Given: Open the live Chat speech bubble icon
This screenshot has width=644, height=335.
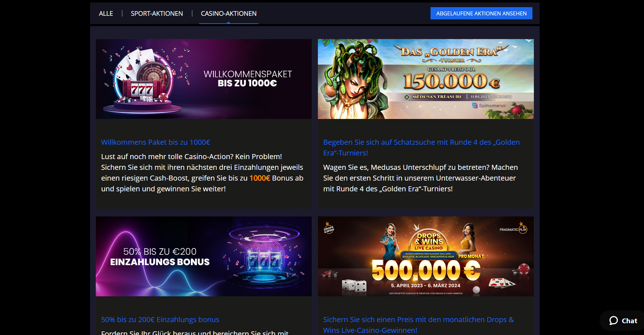Looking at the screenshot, I should [614, 321].
